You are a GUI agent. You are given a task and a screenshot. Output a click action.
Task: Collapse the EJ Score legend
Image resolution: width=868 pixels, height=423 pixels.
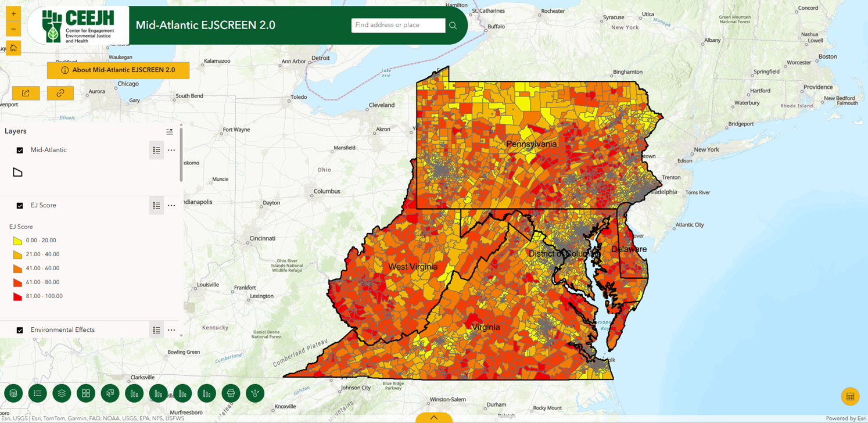(x=156, y=206)
